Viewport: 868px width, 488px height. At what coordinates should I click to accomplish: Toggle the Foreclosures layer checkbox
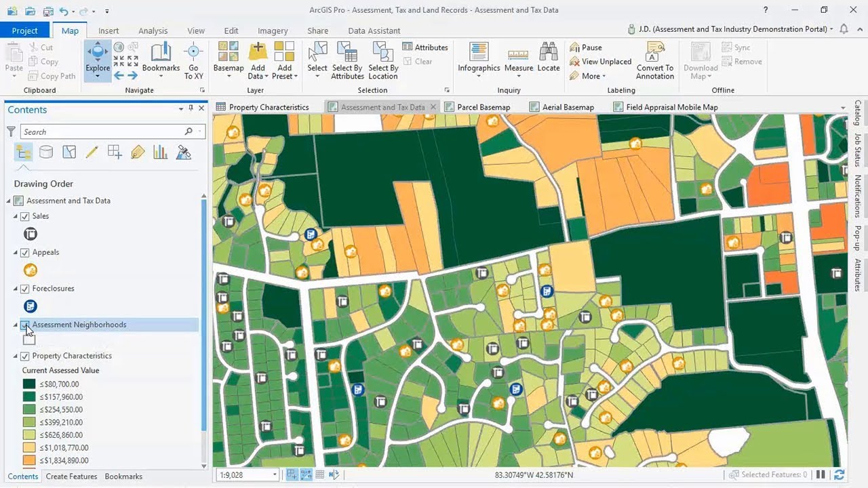25,289
